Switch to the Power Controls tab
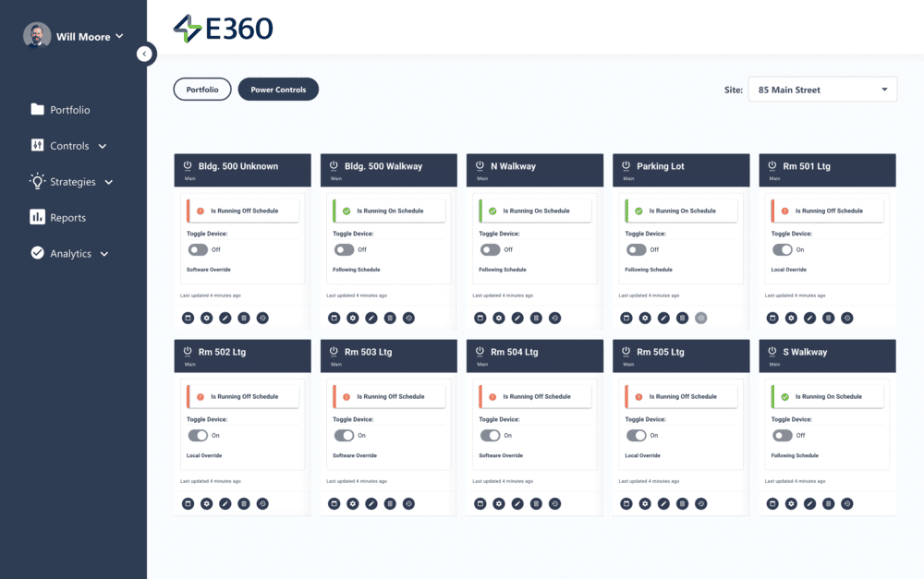The width and height of the screenshot is (924, 579). [x=278, y=89]
